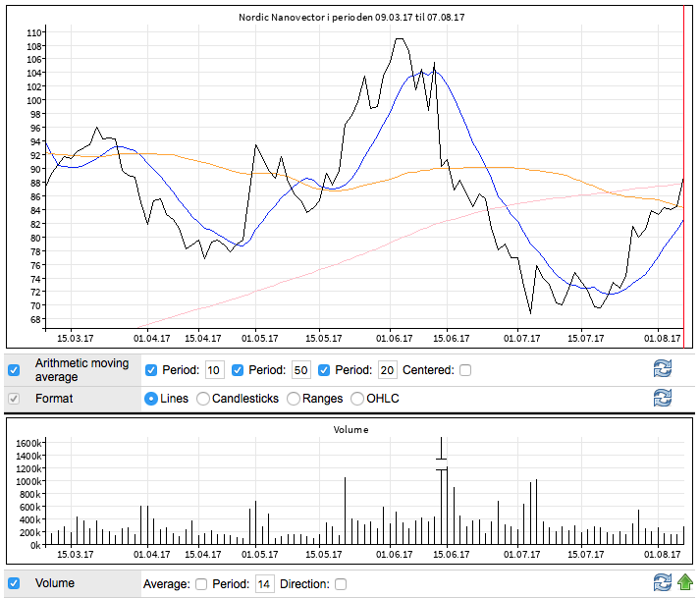Screen dimensions: 700x598
Task: Click the green up arrow icon
Action: (x=685, y=582)
